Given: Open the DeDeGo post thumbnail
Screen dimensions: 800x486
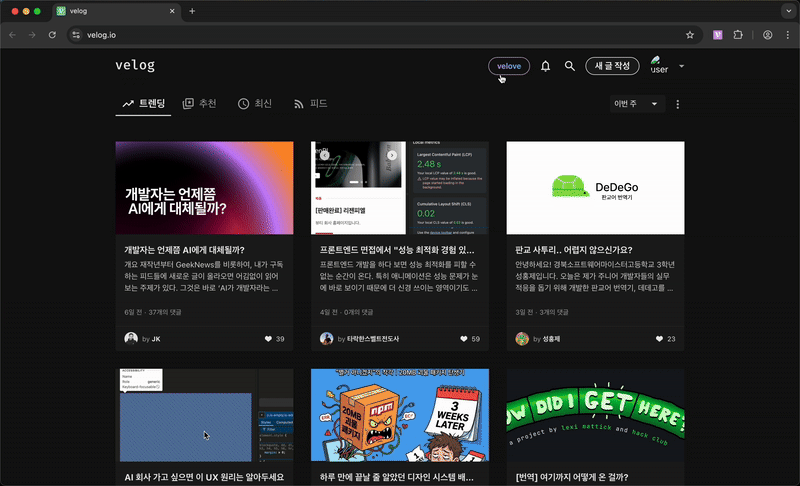Looking at the screenshot, I should 595,188.
